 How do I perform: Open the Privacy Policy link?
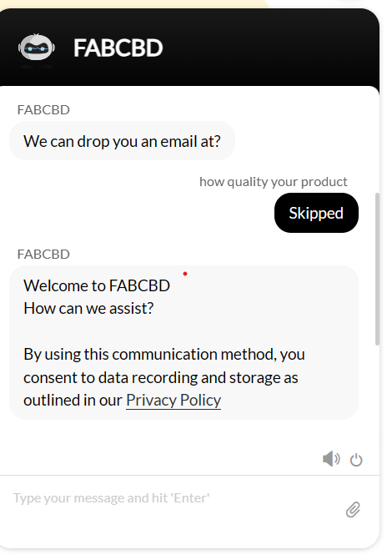pos(173,400)
